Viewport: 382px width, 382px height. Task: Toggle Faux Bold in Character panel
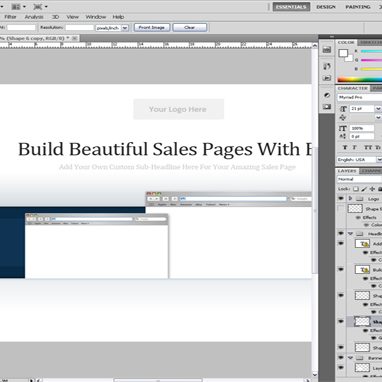345,147
